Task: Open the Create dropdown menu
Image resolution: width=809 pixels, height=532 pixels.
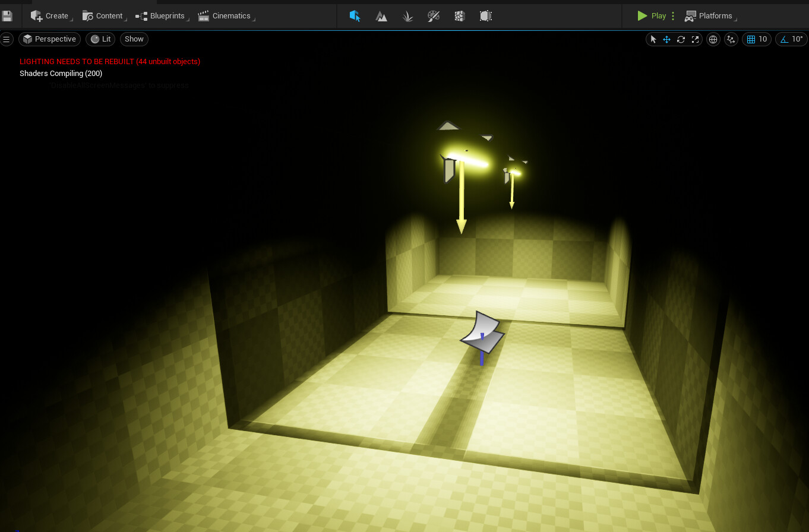Action: point(50,16)
